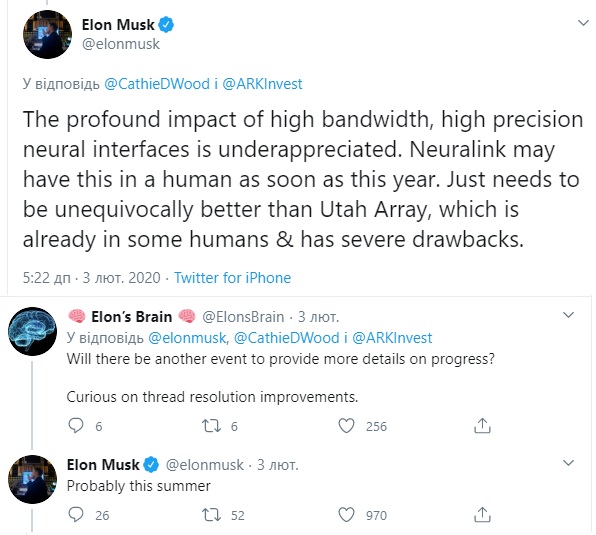View Elon's Brain profile picture

coord(33,331)
